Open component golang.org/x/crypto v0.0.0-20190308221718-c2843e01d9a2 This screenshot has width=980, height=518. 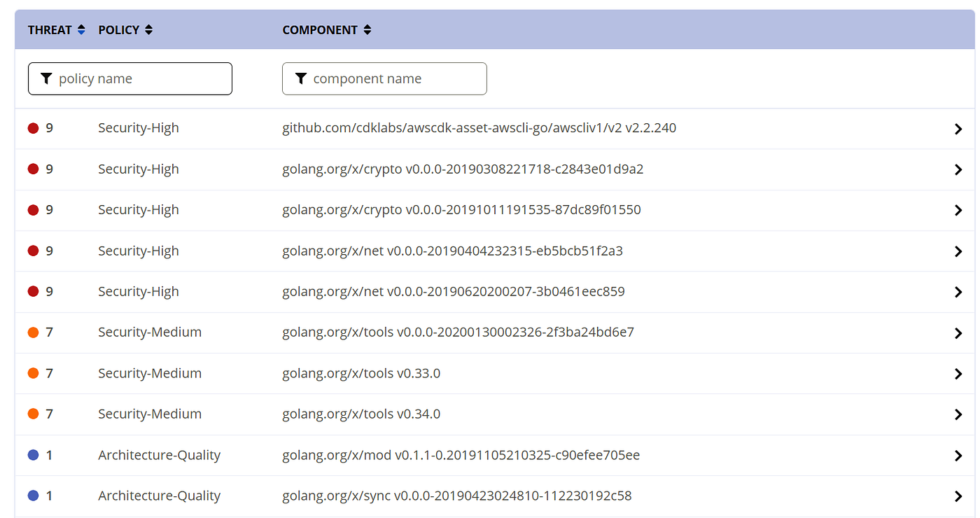(463, 169)
